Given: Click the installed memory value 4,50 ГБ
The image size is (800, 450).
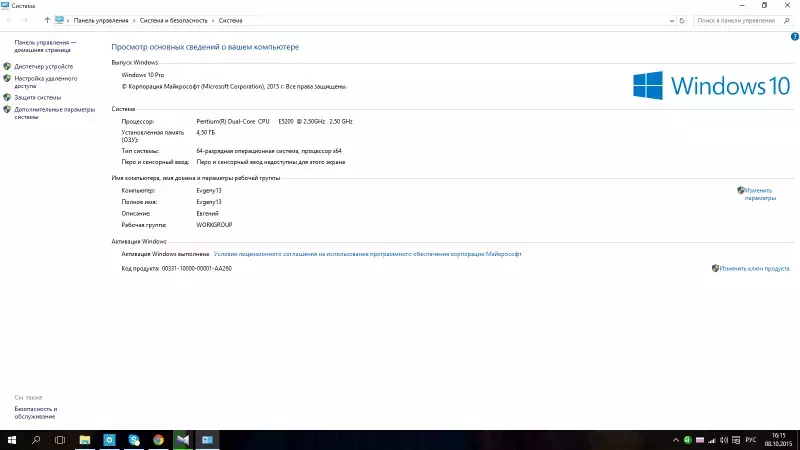Looking at the screenshot, I should (206, 132).
